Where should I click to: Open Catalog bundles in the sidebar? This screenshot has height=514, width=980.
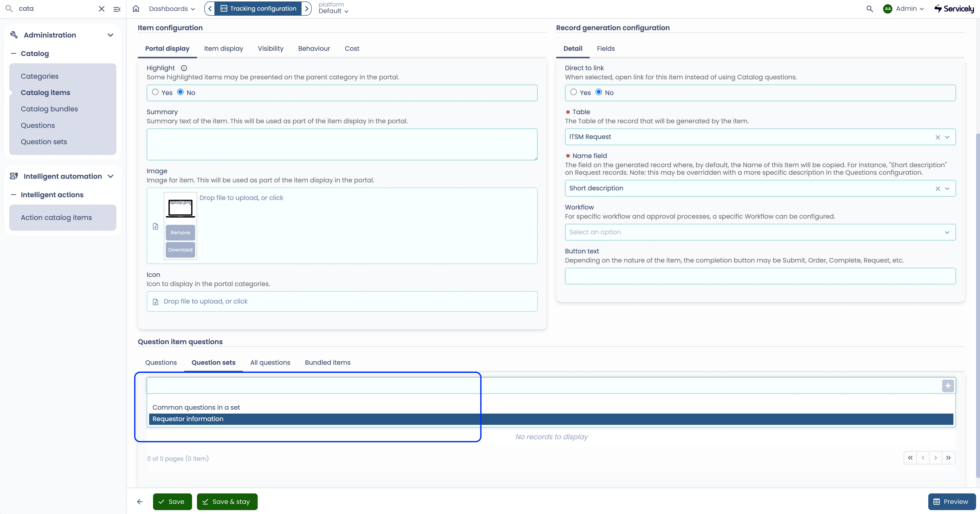click(x=49, y=109)
